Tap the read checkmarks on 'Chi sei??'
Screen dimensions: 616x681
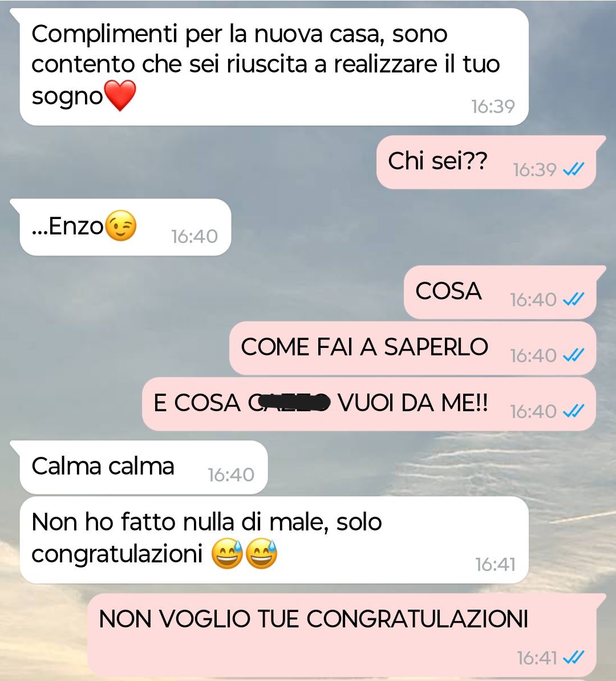(573, 169)
